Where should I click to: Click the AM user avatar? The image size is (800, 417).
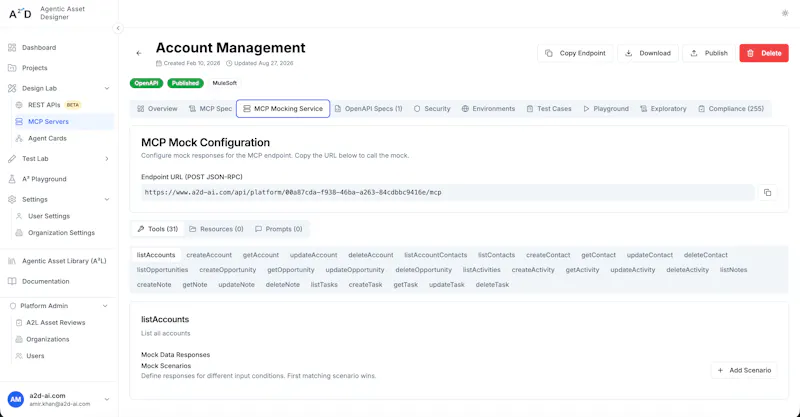16,399
